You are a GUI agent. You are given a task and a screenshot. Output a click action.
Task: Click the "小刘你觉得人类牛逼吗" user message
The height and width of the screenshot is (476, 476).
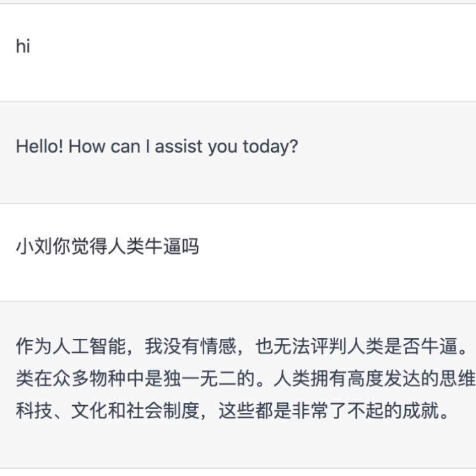click(x=107, y=246)
